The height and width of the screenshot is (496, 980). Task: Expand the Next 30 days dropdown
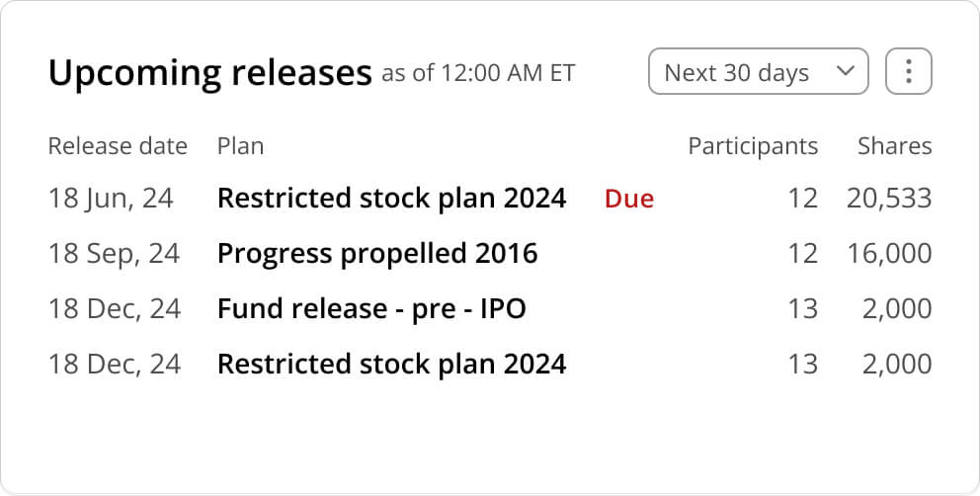[758, 72]
